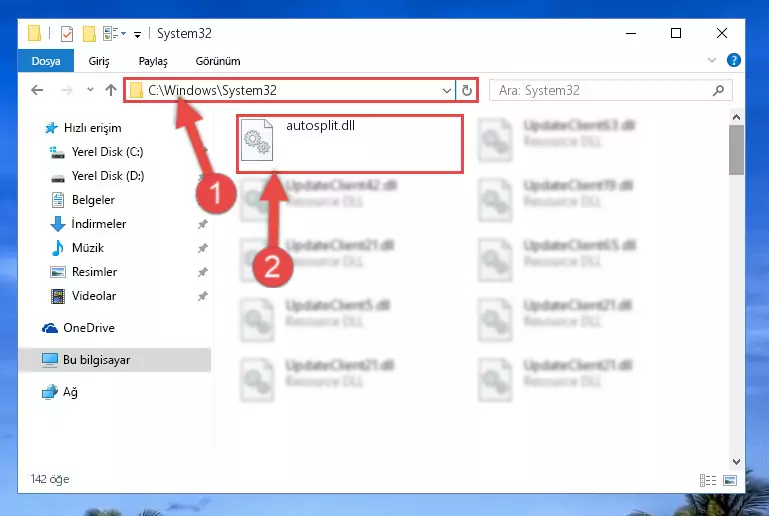Viewport: 769px width, 516px height.
Task: Open the Help question mark icon
Action: [x=734, y=60]
